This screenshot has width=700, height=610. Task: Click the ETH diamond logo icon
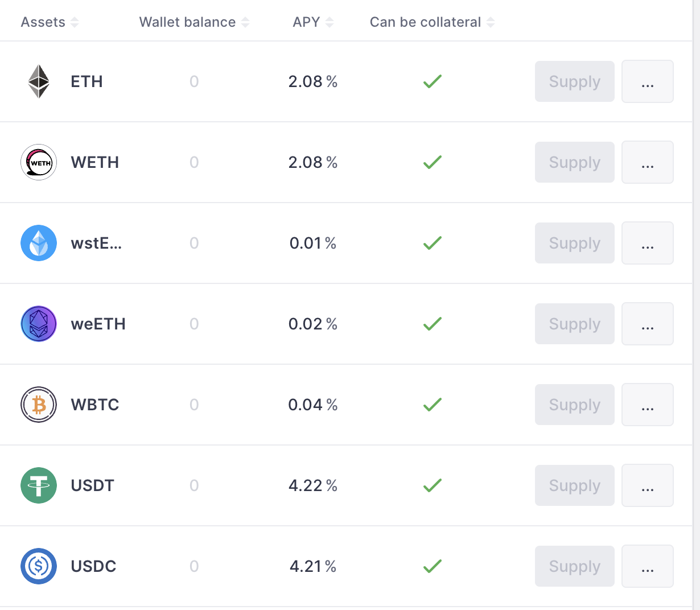(39, 81)
